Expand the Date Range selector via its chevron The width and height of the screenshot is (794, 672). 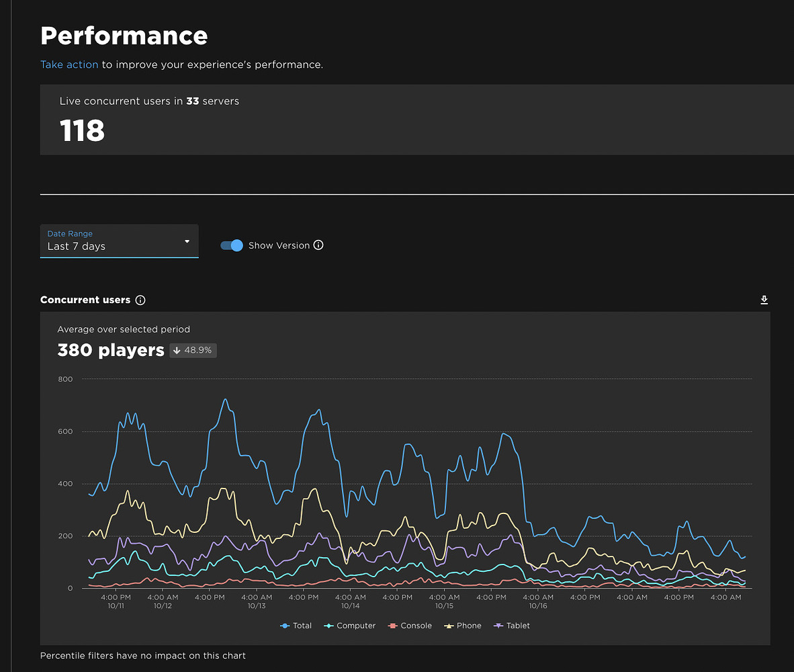coord(187,241)
